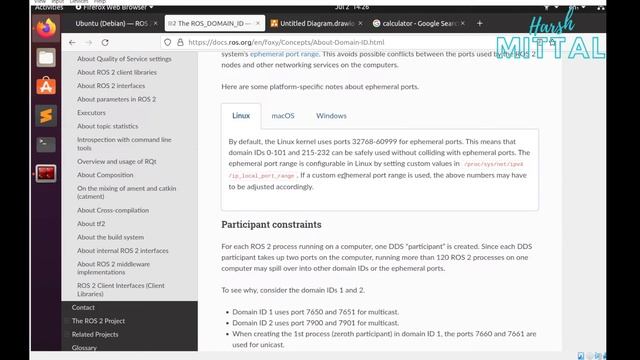Open About Cross-compilation link
Screen dimensions: 640x360
click(113, 210)
